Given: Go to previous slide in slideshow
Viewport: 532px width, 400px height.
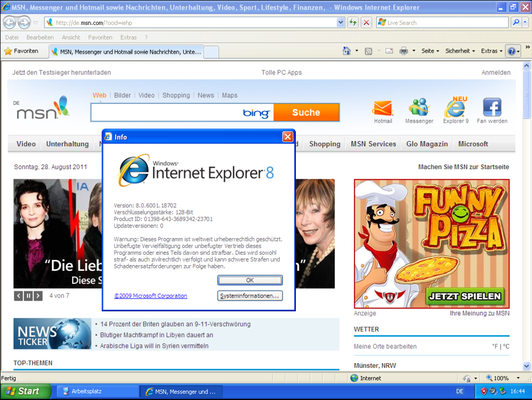Looking at the screenshot, I should coord(18,296).
